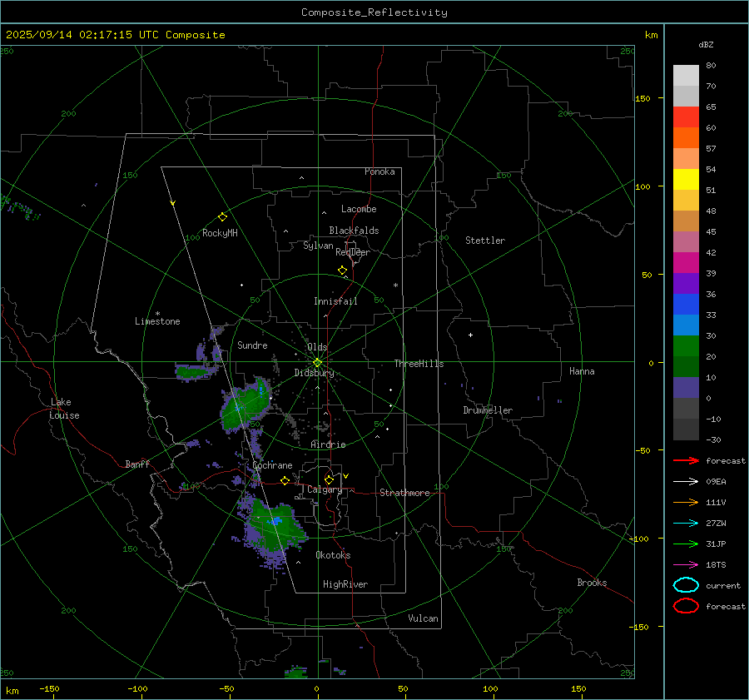Image resolution: width=749 pixels, height=700 pixels.
Task: Select the magenta 39-42 dBZ swatch
Action: click(x=686, y=262)
